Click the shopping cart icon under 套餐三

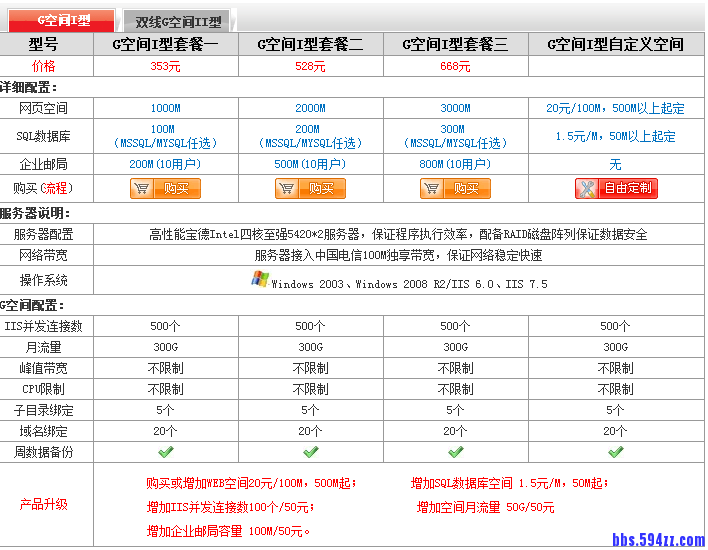[432, 188]
